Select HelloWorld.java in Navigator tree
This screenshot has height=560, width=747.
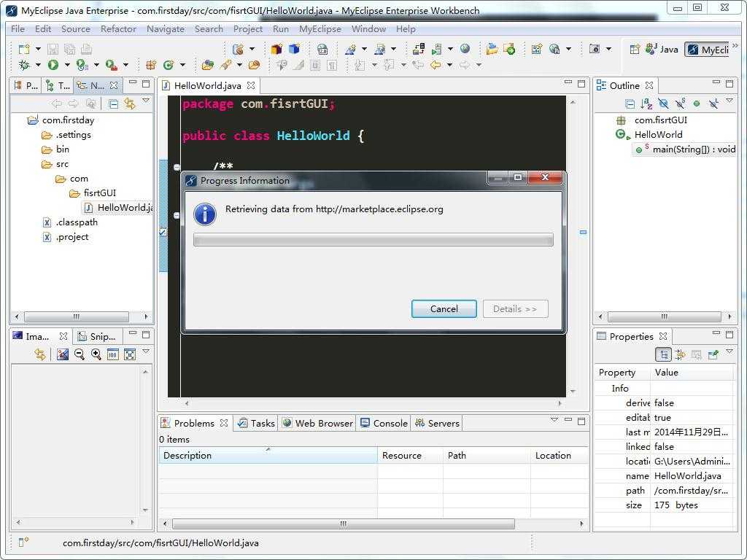(x=119, y=208)
